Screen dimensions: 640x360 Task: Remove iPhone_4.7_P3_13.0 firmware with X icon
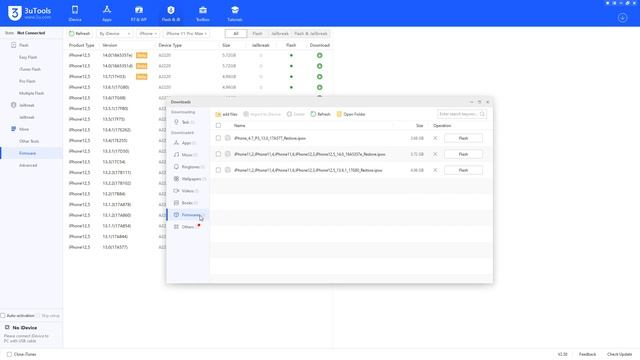click(435, 138)
